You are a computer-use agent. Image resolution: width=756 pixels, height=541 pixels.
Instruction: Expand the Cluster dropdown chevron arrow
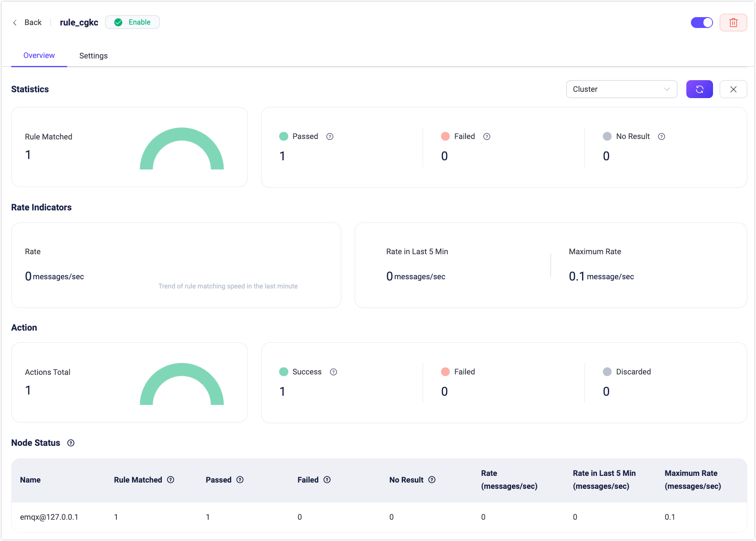(x=667, y=89)
